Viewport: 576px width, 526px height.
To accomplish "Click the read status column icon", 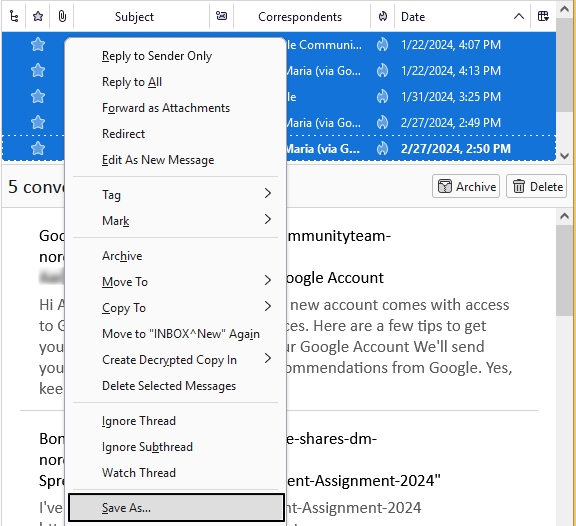I will point(221,16).
